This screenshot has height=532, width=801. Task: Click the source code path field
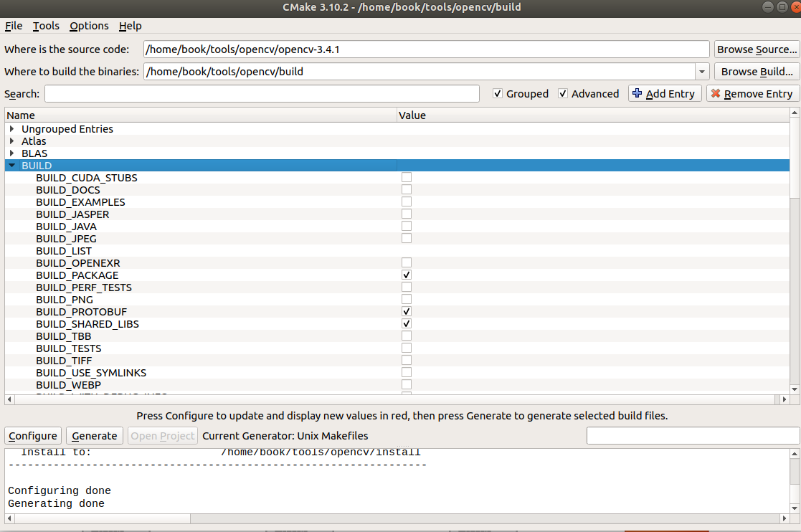(x=426, y=49)
